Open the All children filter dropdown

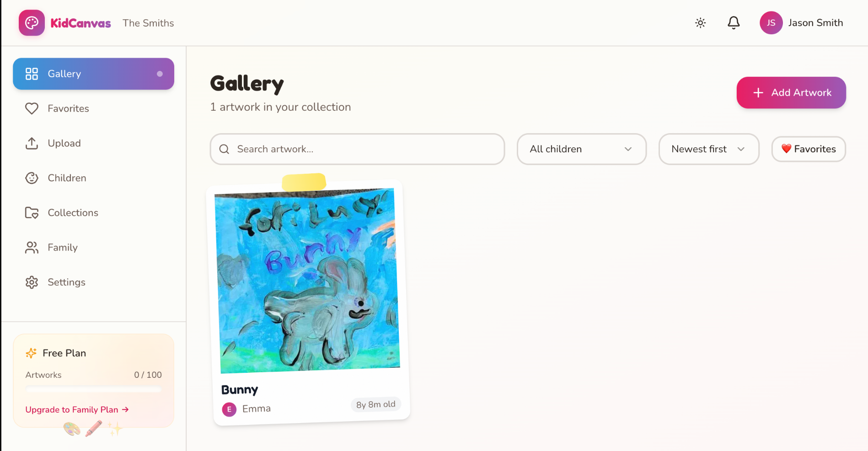click(581, 149)
